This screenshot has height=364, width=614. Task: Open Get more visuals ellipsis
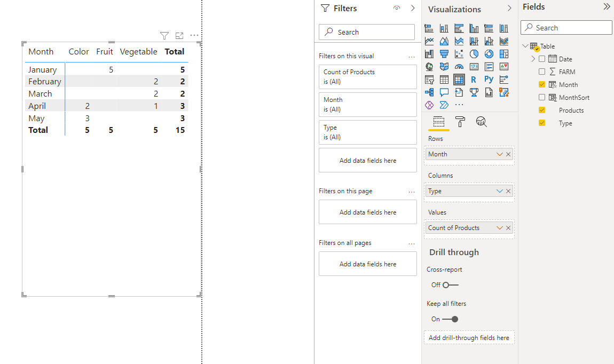pos(459,105)
